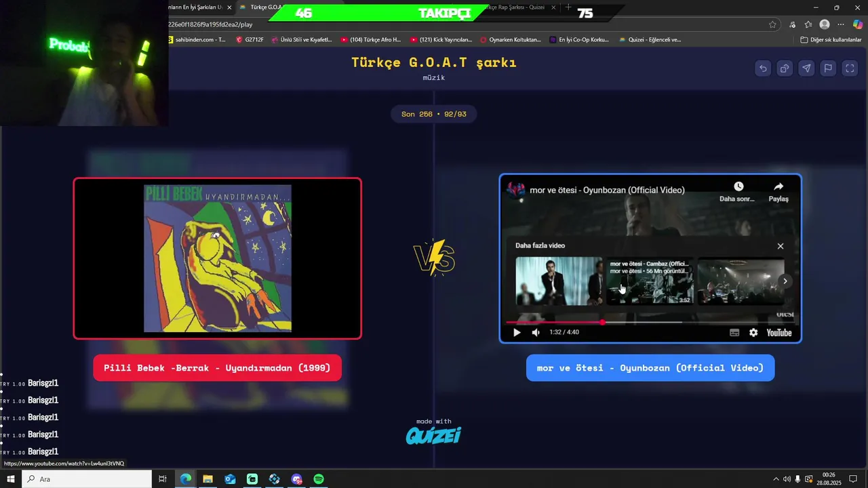Click the Paylaş share arrow
The height and width of the screenshot is (488, 868).
pos(778,186)
